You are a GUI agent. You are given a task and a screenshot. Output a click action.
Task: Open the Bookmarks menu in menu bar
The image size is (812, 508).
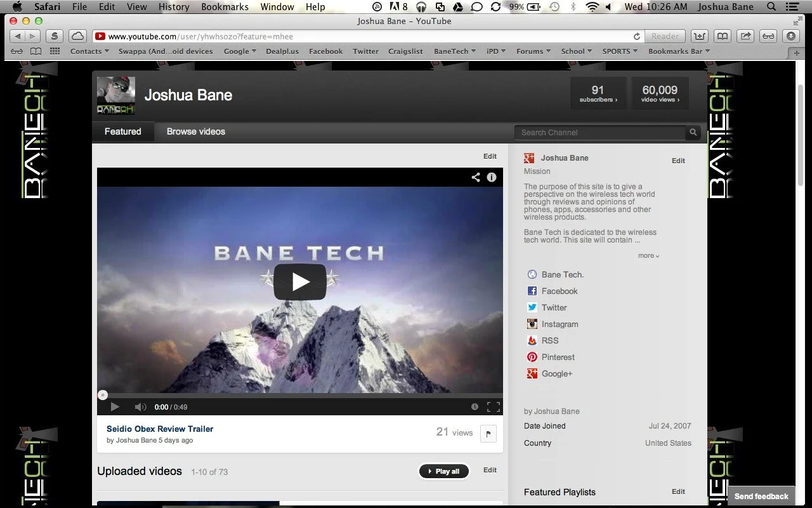(225, 7)
